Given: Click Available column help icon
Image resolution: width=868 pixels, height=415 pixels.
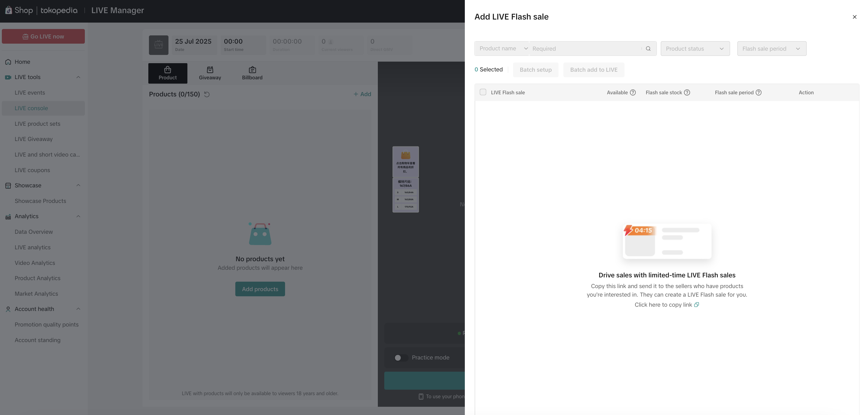Looking at the screenshot, I should point(633,93).
